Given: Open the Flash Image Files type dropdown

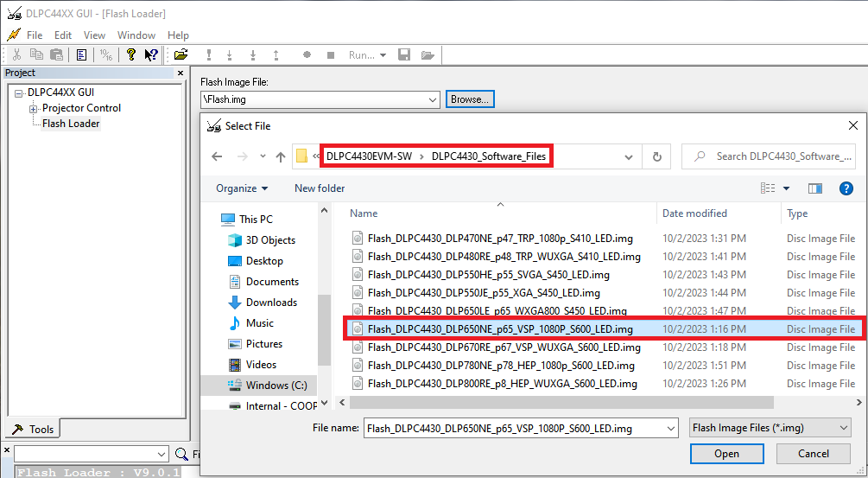Looking at the screenshot, I should pos(844,428).
